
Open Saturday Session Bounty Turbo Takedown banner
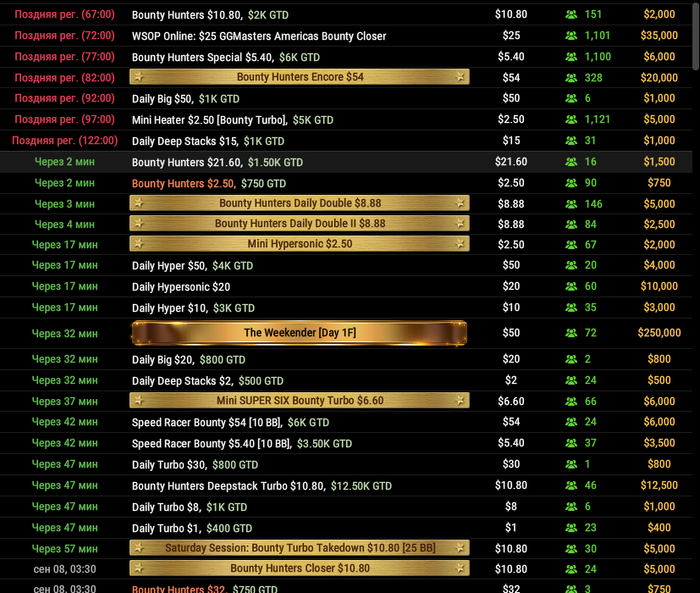(300, 548)
